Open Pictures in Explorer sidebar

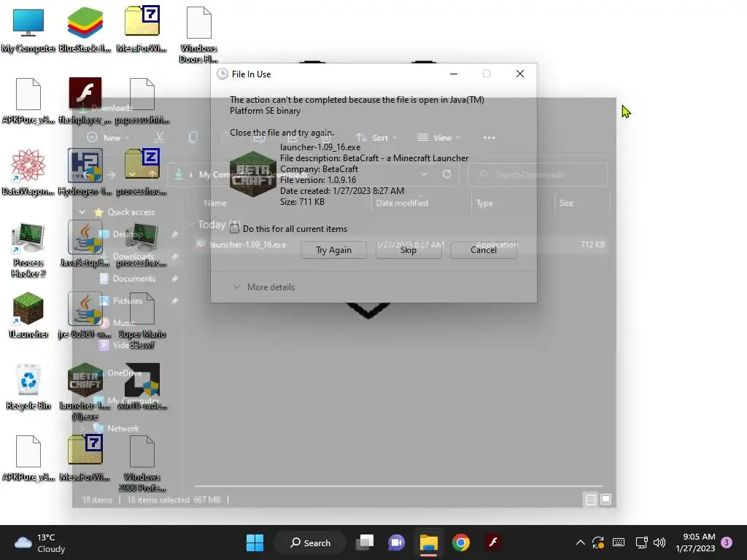coord(127,301)
